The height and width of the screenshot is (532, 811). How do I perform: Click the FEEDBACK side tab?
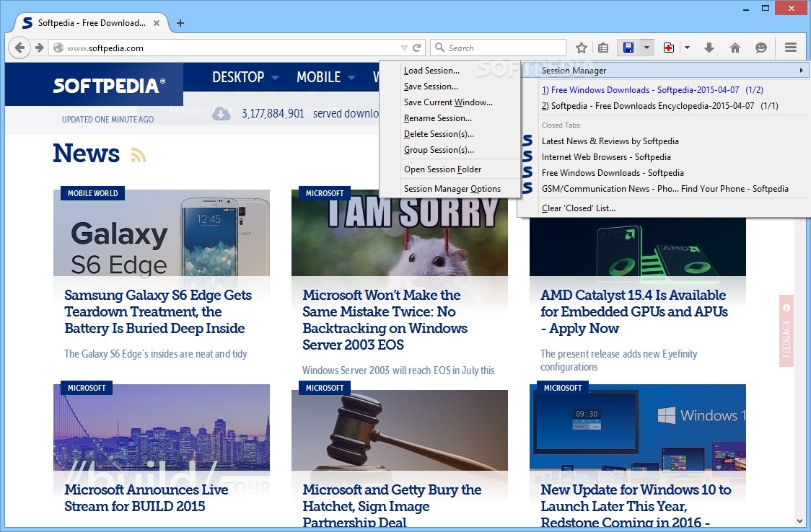coord(786,331)
